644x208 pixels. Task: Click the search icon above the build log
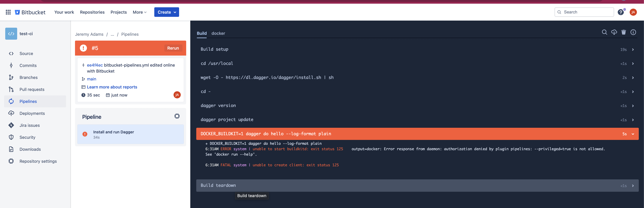604,32
